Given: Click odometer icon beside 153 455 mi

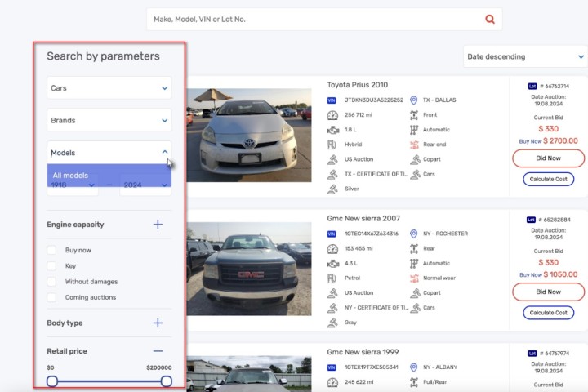Looking at the screenshot, I should (332, 249).
